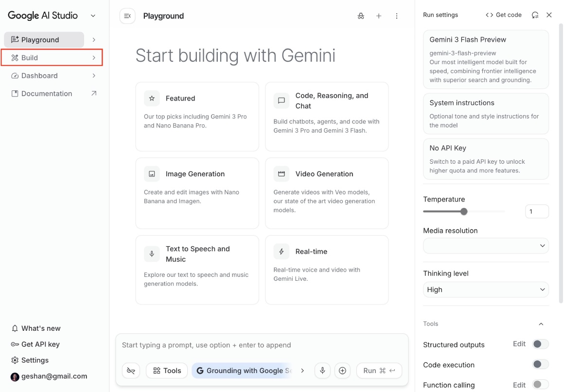The height and width of the screenshot is (392, 564).
Task: Enable Structured outputs
Action: (x=540, y=344)
